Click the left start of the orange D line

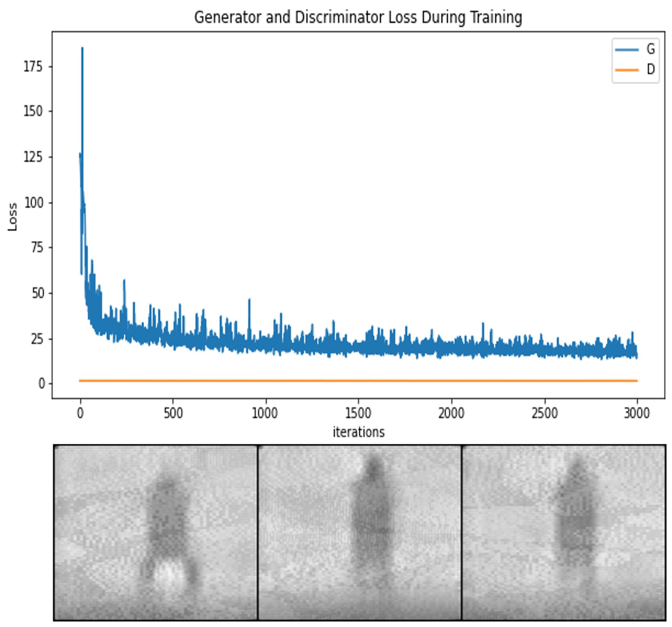tap(80, 380)
